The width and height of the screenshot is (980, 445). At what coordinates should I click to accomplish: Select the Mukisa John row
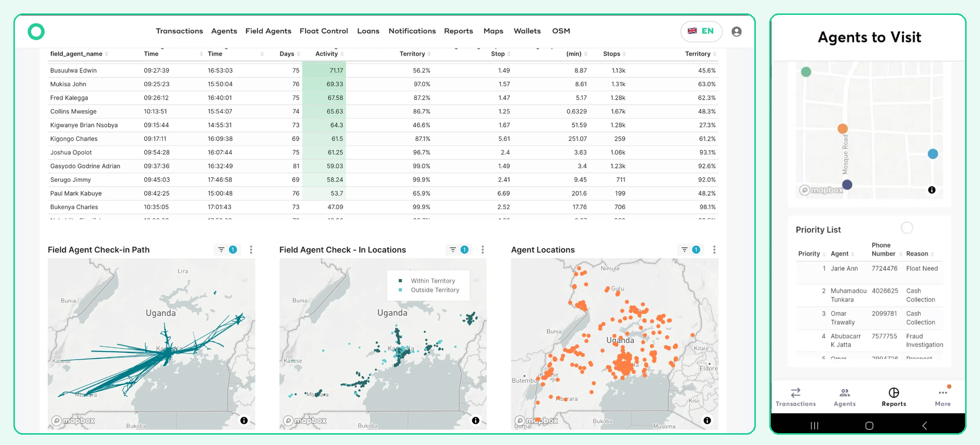click(383, 84)
